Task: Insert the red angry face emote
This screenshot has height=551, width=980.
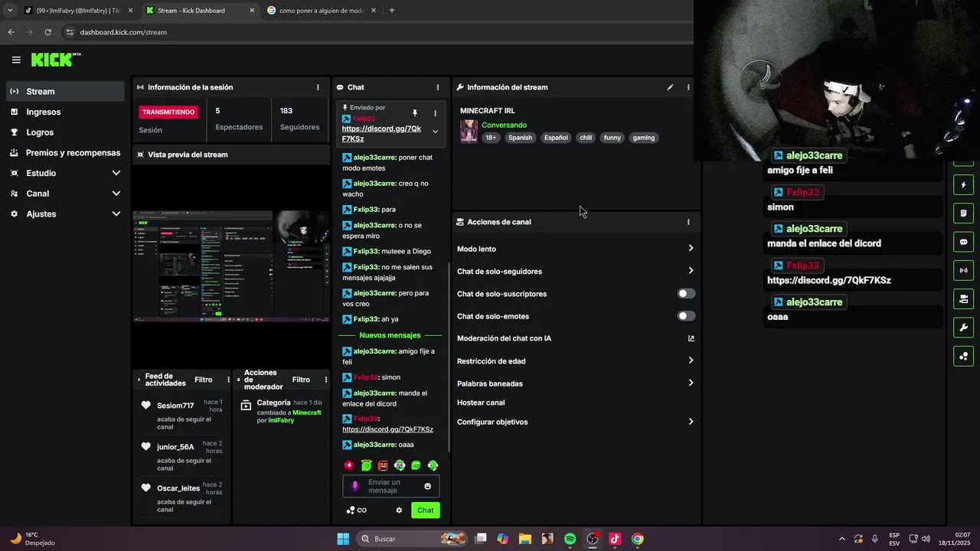Action: click(x=383, y=465)
